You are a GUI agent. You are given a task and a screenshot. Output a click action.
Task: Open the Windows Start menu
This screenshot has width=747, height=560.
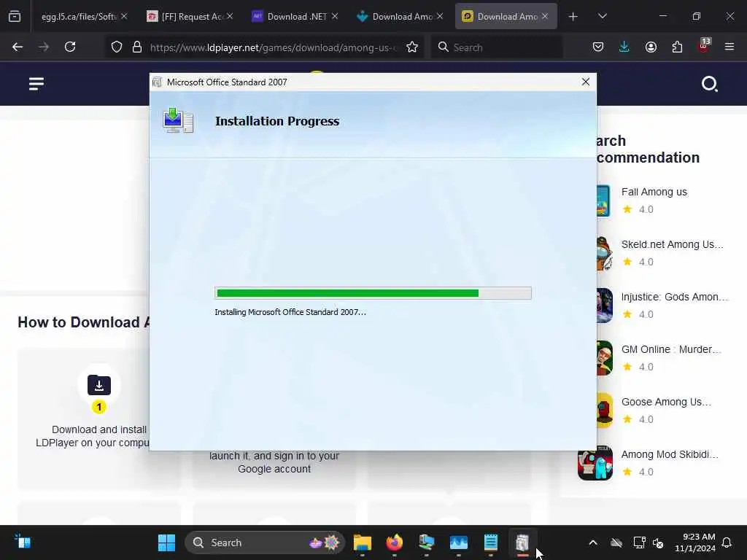point(166,542)
